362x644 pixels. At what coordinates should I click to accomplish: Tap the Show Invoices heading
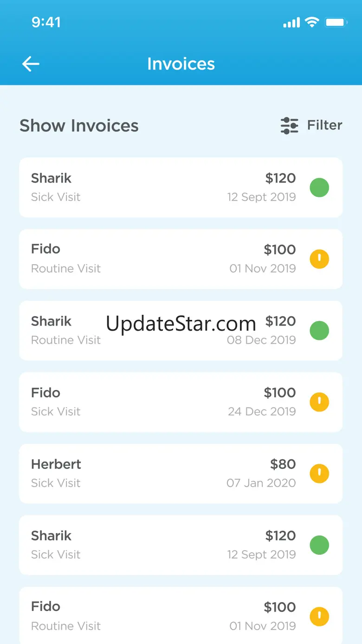(79, 126)
